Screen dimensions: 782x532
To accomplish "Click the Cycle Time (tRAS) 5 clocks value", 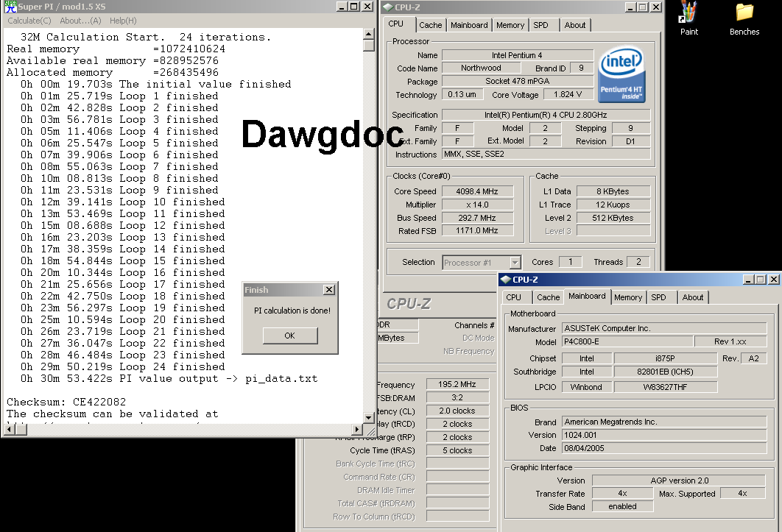I will coord(457,450).
